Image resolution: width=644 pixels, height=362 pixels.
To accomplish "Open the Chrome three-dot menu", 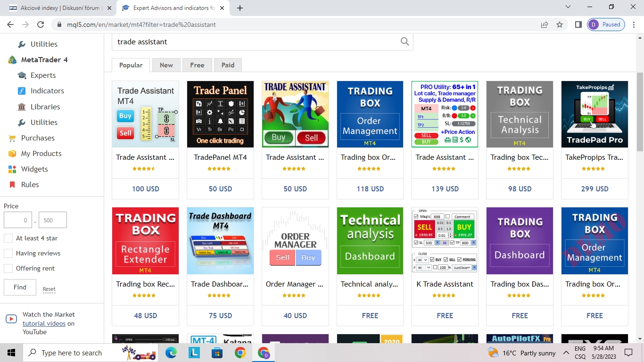I will (x=634, y=25).
